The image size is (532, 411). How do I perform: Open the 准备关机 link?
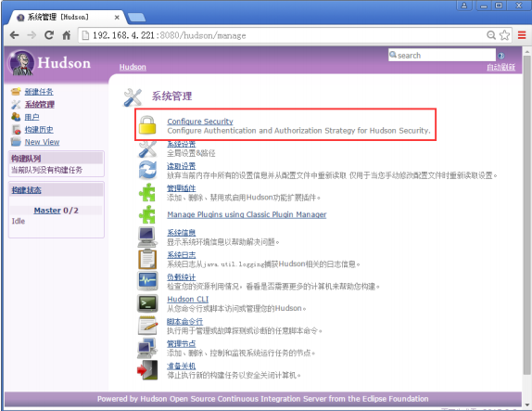181,366
